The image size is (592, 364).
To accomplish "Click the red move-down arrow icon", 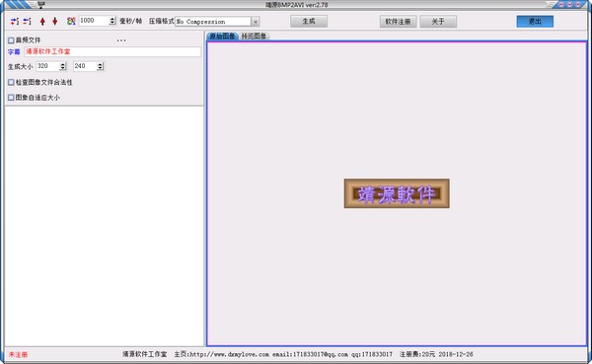I will click(x=55, y=21).
